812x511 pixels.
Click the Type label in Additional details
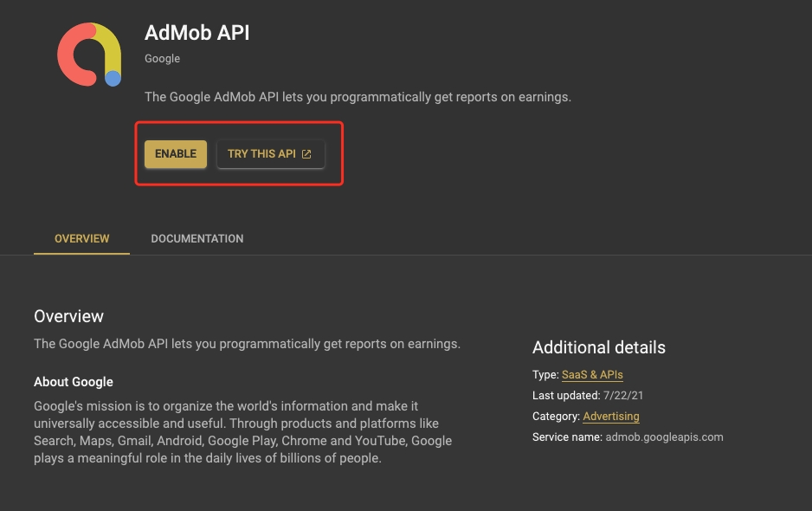(x=544, y=374)
